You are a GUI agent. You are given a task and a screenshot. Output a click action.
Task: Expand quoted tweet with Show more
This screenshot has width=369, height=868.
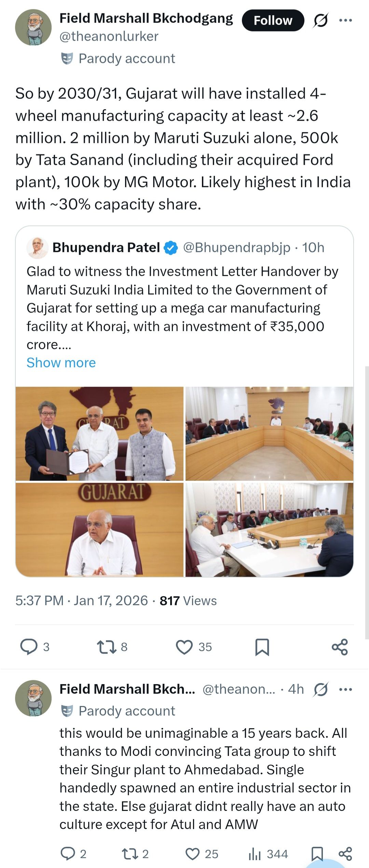point(61,363)
